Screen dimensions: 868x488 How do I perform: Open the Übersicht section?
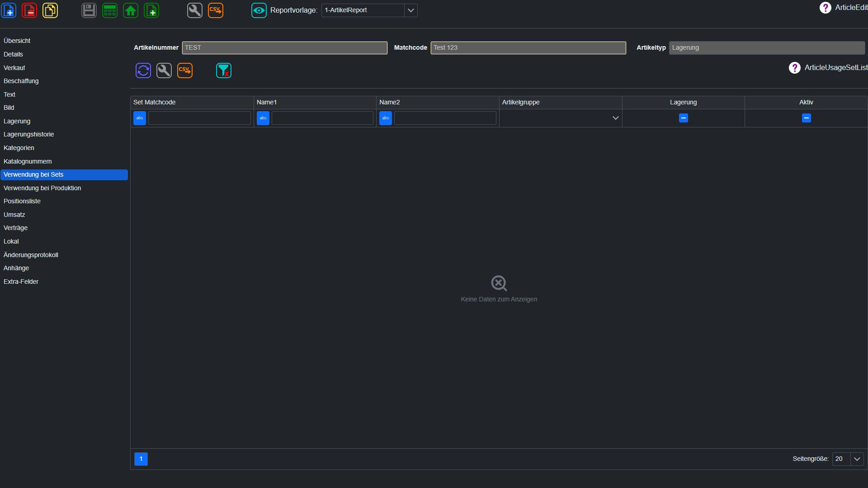[x=64, y=41]
